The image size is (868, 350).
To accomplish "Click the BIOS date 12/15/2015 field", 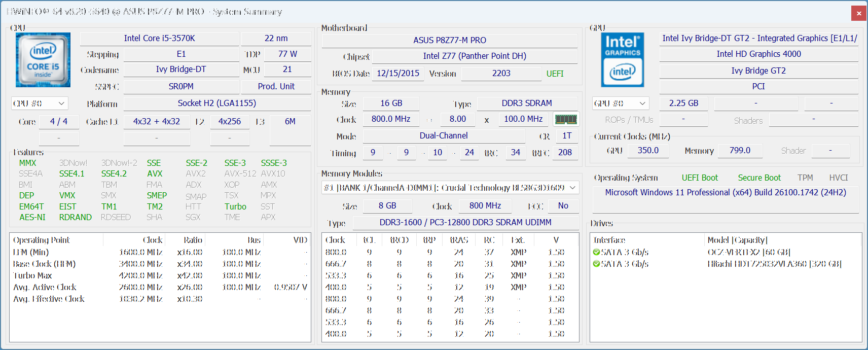I will tap(398, 74).
